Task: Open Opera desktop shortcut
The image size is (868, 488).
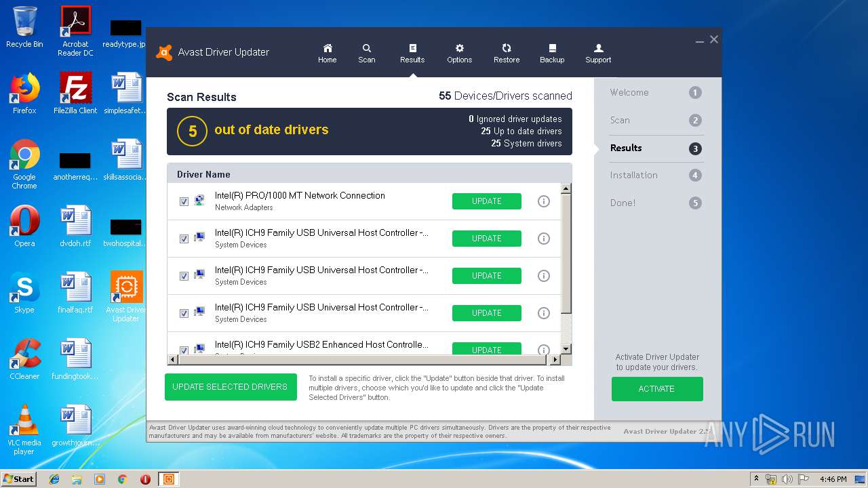Action: [x=24, y=226]
